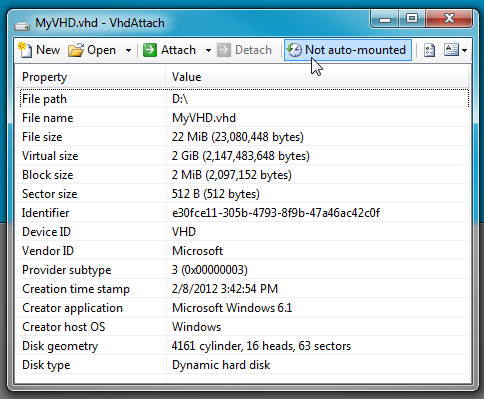Expand the Attach dropdown arrow
The image size is (484, 399).
[x=208, y=50]
